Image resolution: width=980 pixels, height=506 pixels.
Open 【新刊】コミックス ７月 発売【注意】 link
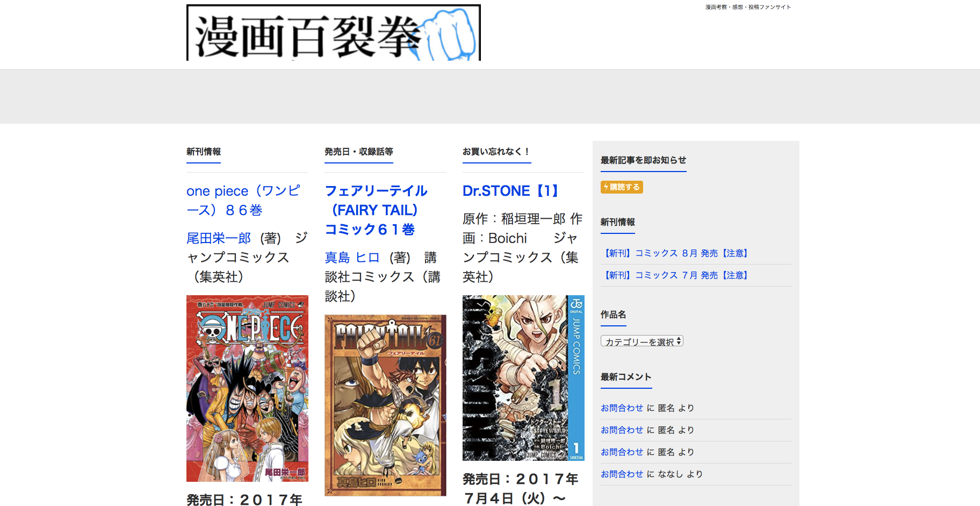tap(676, 275)
